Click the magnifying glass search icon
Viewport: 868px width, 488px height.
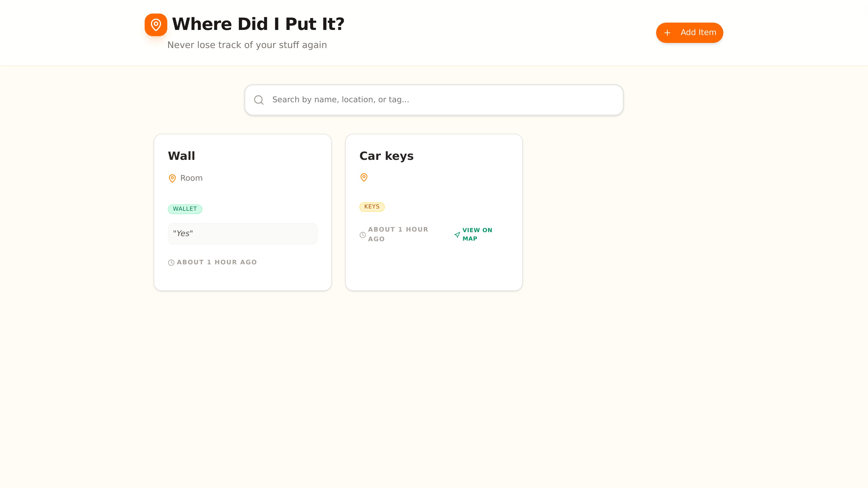coord(259,100)
